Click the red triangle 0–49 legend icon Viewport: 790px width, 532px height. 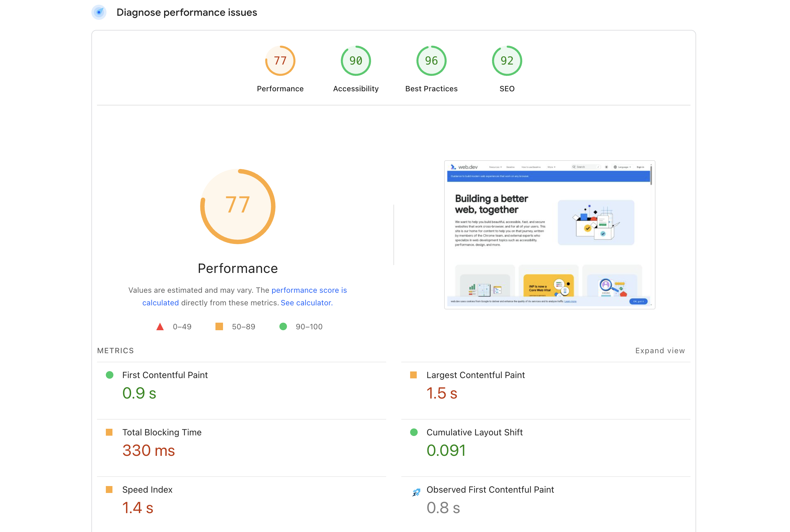coord(160,327)
